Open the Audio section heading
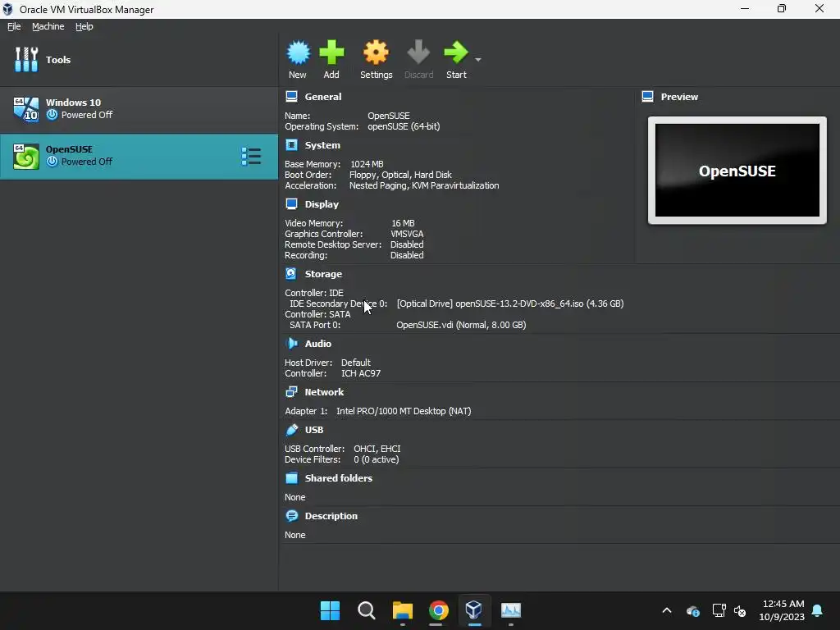 click(318, 344)
